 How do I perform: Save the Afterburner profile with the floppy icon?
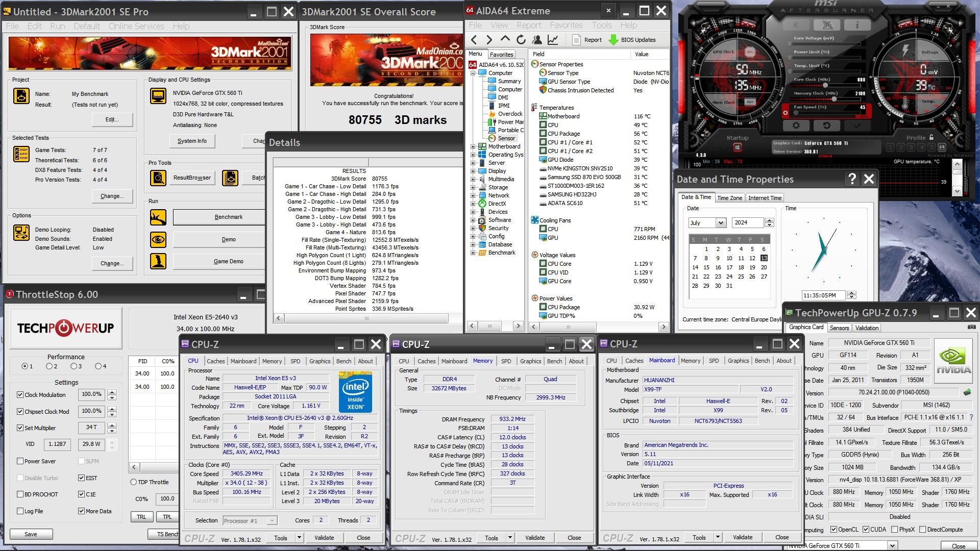click(942, 147)
